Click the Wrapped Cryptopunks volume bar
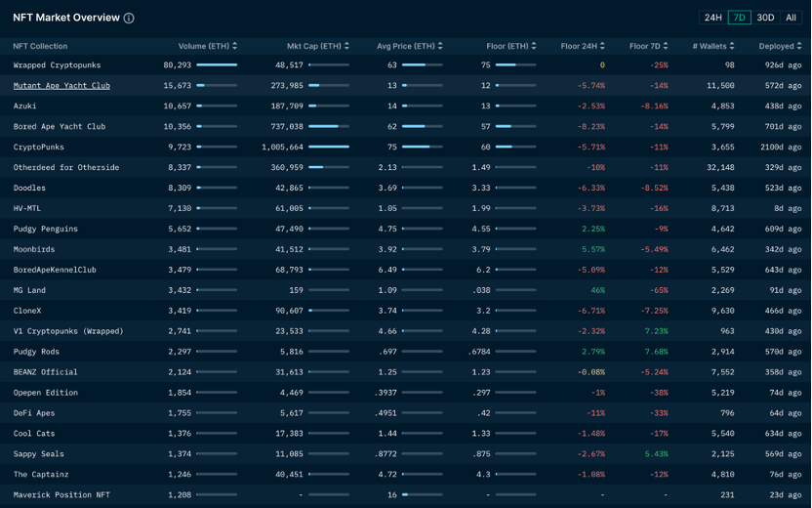Screen dimensions: 812x508 pos(217,65)
